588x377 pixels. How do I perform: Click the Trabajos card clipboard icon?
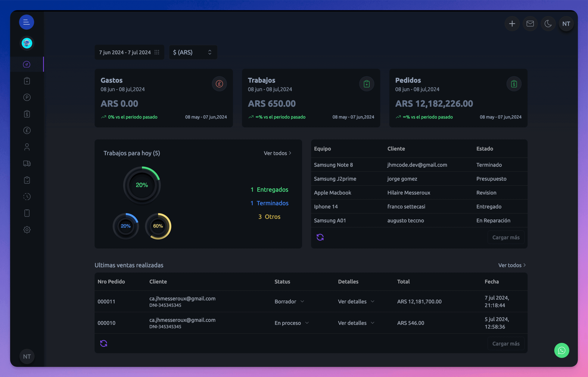pos(366,84)
